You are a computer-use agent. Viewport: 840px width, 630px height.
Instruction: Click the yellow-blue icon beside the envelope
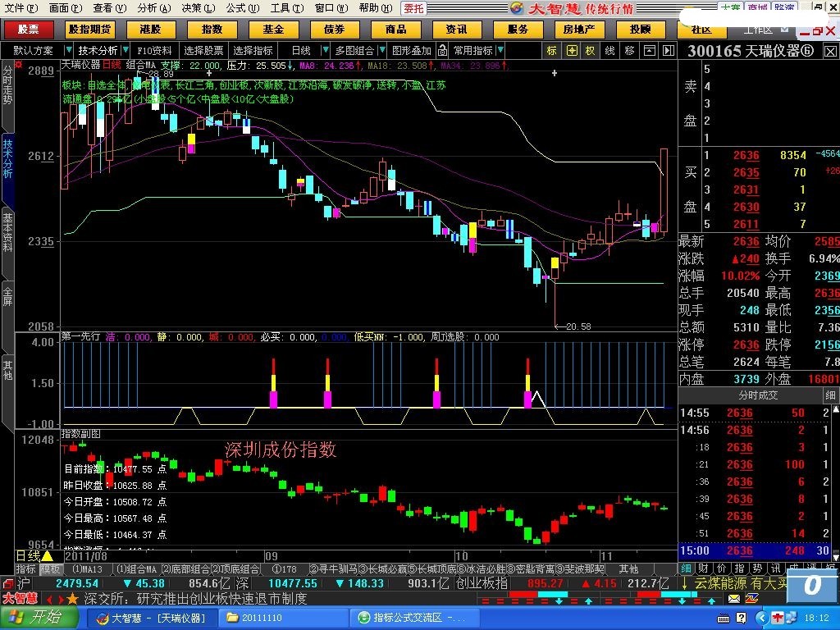coord(752,598)
